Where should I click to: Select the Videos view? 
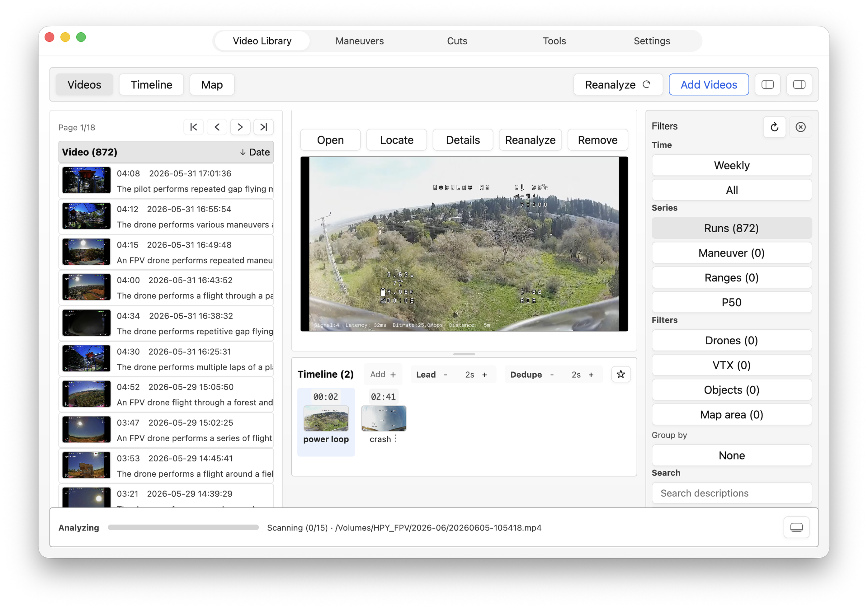(x=84, y=84)
